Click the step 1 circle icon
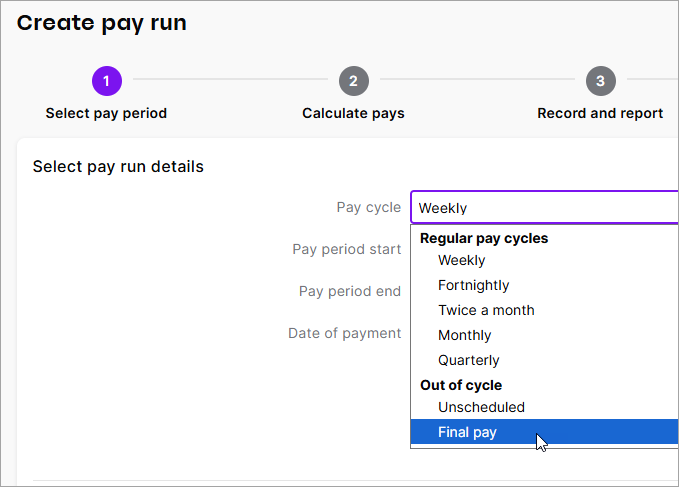Screen dimensions: 679x487 pyautogui.click(x=106, y=81)
